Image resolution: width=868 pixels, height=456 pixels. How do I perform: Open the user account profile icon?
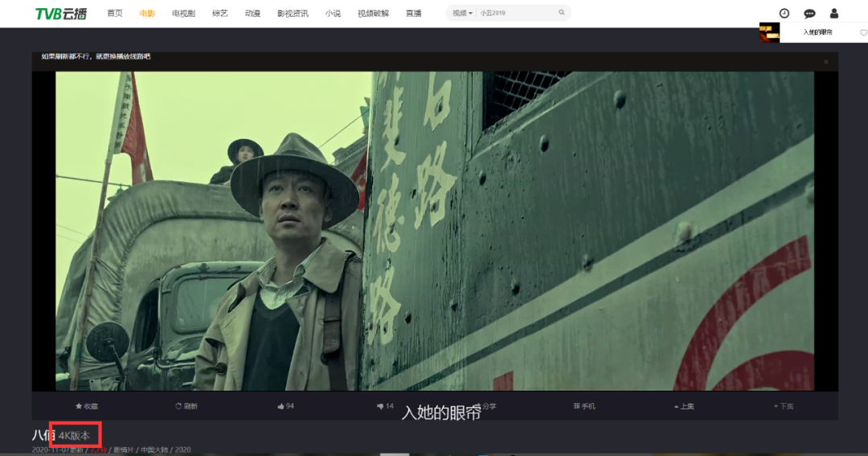click(x=834, y=14)
